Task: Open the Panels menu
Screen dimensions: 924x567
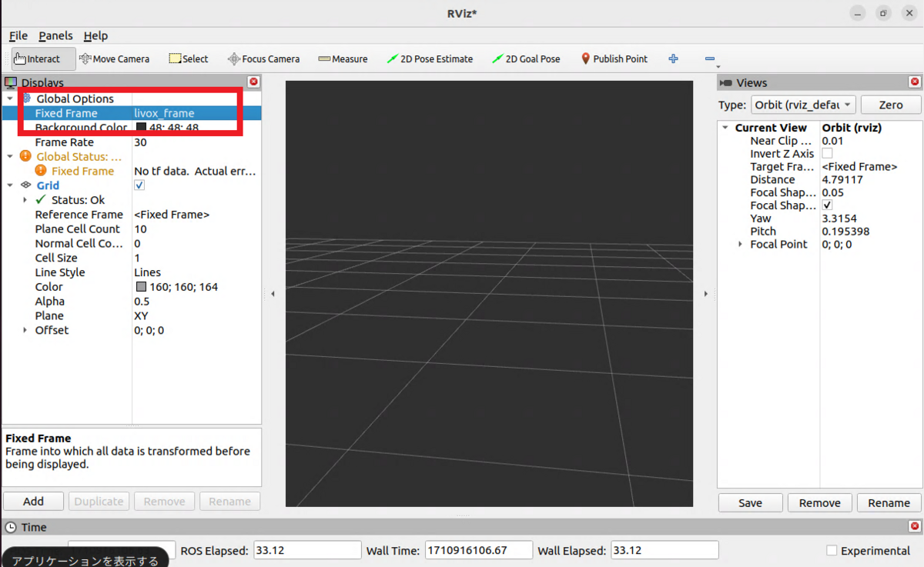Action: click(55, 35)
